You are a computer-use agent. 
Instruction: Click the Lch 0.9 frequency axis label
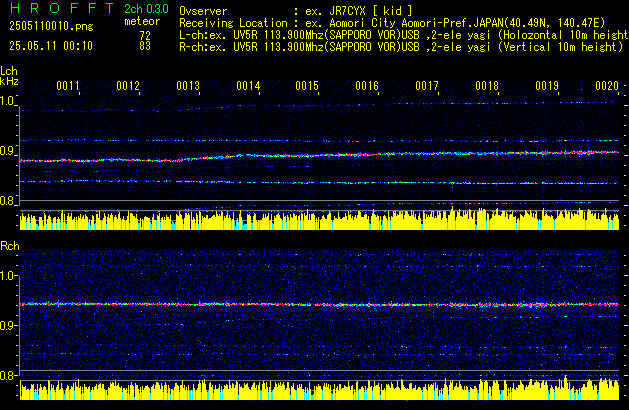7,151
